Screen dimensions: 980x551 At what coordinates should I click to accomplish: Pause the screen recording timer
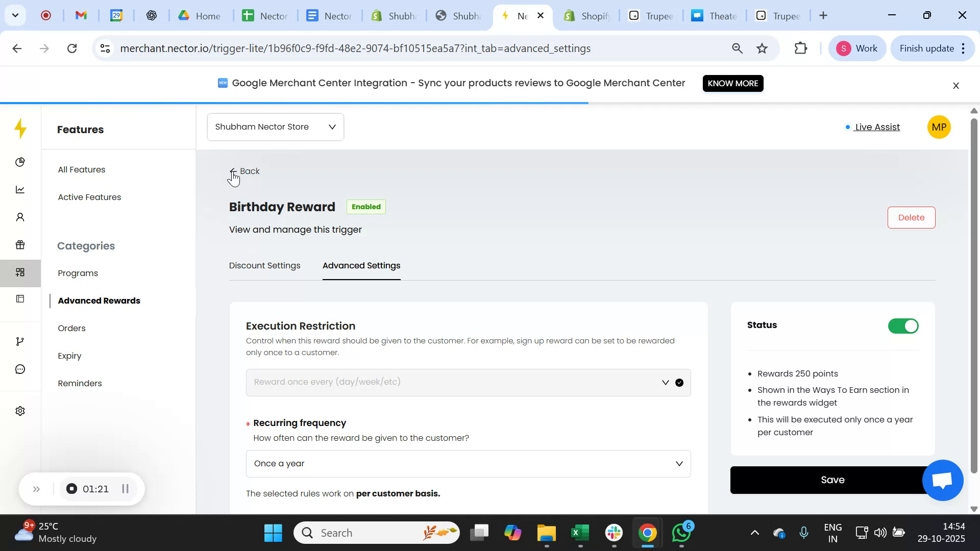click(126, 489)
